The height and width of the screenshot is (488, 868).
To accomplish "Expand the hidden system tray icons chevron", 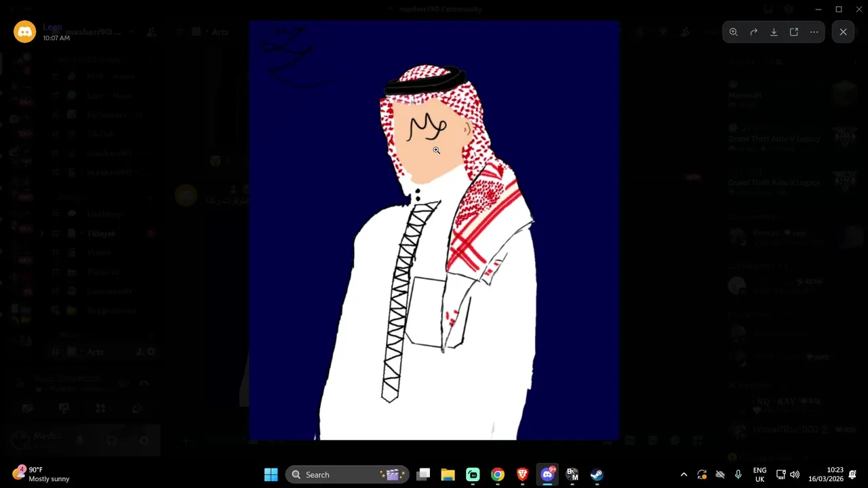I will pyautogui.click(x=684, y=474).
